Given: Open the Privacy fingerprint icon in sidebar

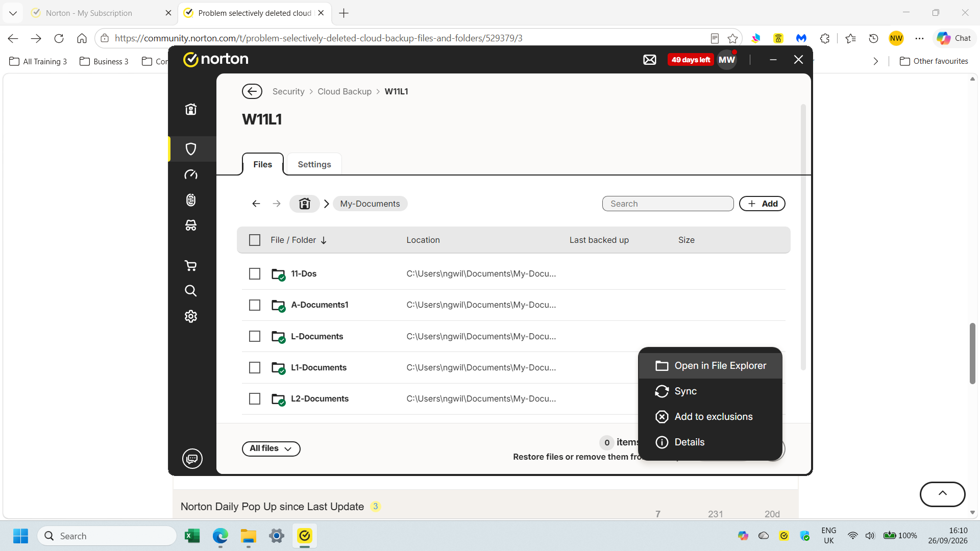Looking at the screenshot, I should [x=191, y=200].
